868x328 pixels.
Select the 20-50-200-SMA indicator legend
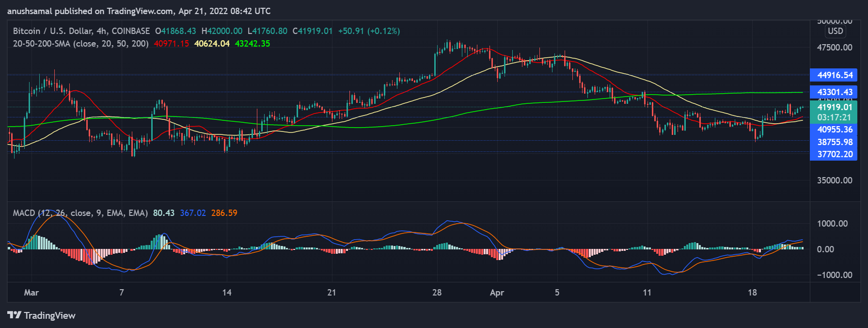[80, 44]
